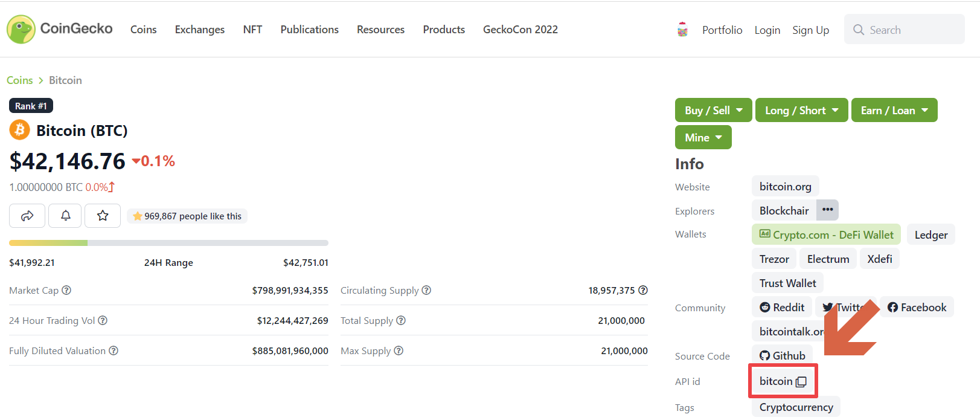Select the $41,992.21 range low value
980x420 pixels.
pos(32,262)
